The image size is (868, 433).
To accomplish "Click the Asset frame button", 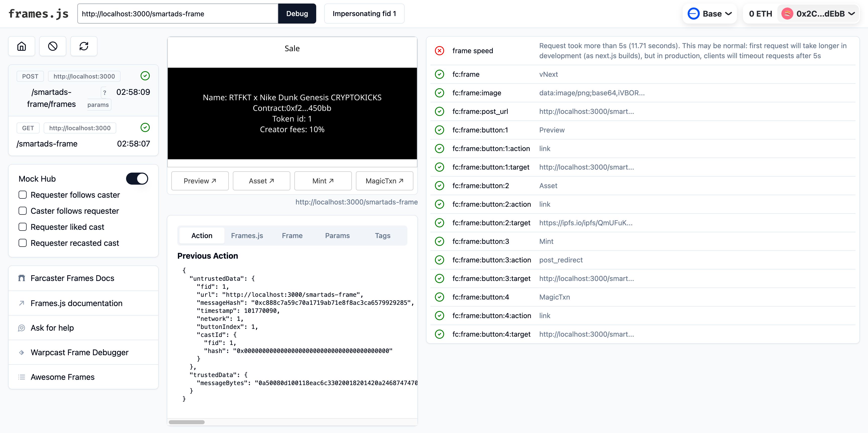I will 261,181.
